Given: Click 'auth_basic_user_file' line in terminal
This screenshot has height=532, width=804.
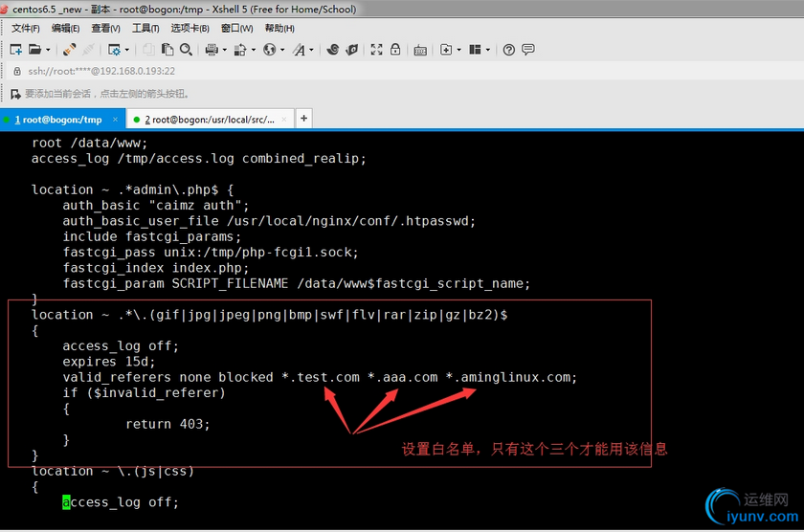Looking at the screenshot, I should pyautogui.click(x=269, y=221).
